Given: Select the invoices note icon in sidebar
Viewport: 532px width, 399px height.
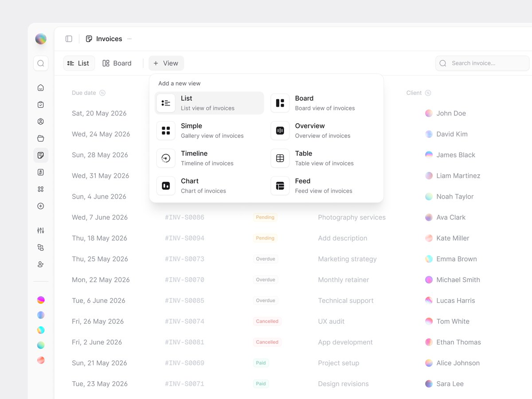Looking at the screenshot, I should [41, 155].
